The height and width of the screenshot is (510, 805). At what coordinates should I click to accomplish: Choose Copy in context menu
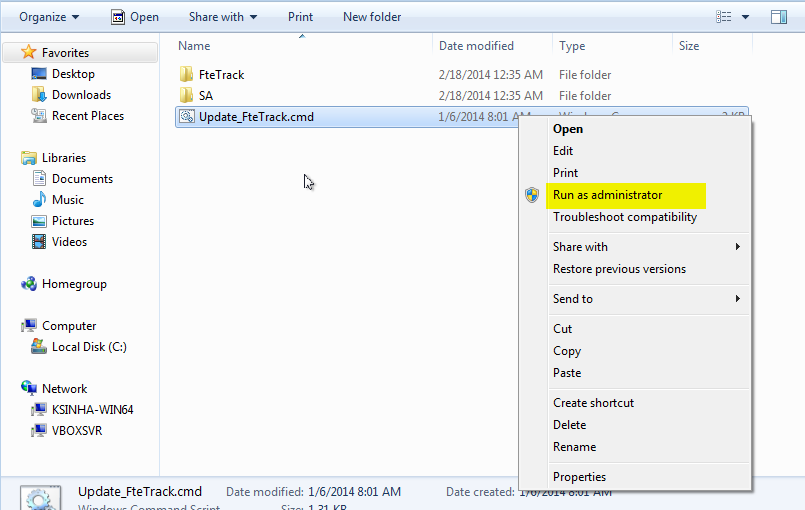(x=567, y=351)
